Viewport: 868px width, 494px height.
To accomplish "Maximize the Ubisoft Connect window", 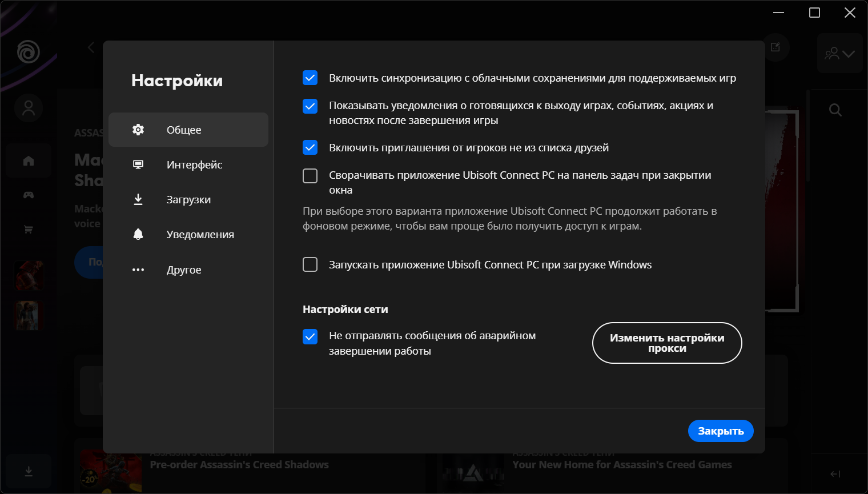I will point(815,13).
